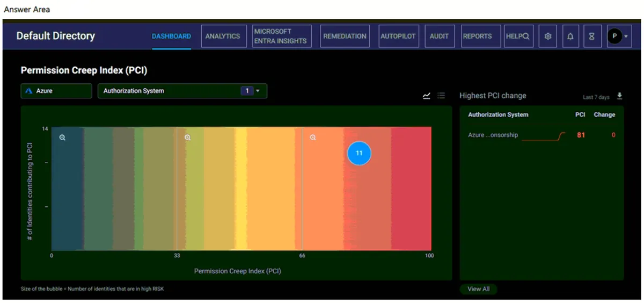
Task: Click the Highest PCI change heading
Action: [x=493, y=96]
